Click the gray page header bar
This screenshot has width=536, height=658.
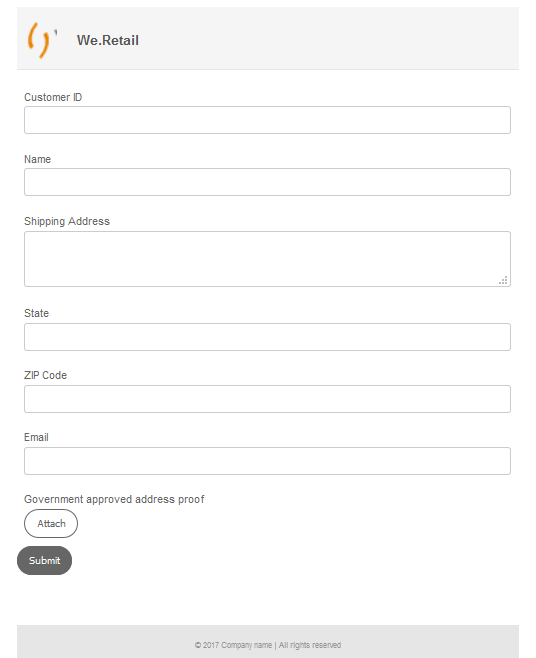(268, 38)
